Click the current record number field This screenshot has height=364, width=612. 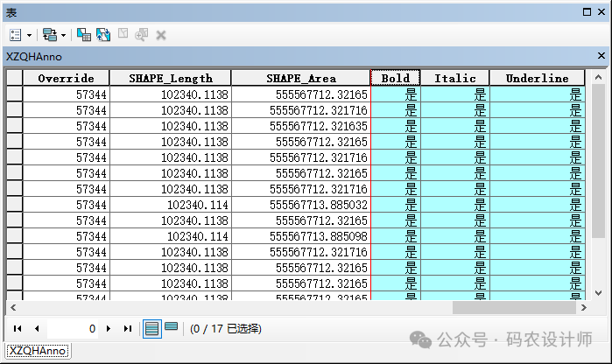click(74, 329)
